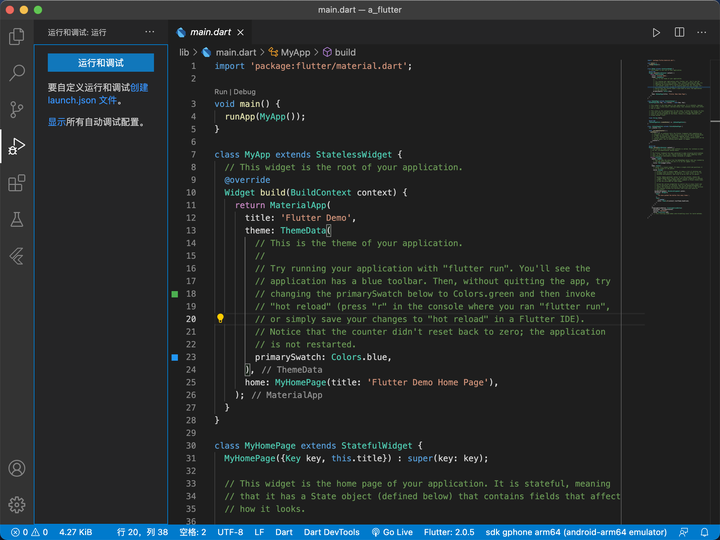Image resolution: width=720 pixels, height=540 pixels.
Task: Open the Search view
Action: tap(17, 73)
